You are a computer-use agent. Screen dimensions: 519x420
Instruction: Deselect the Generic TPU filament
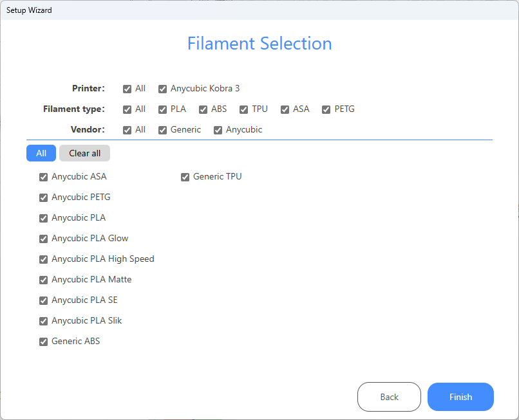[x=185, y=177]
